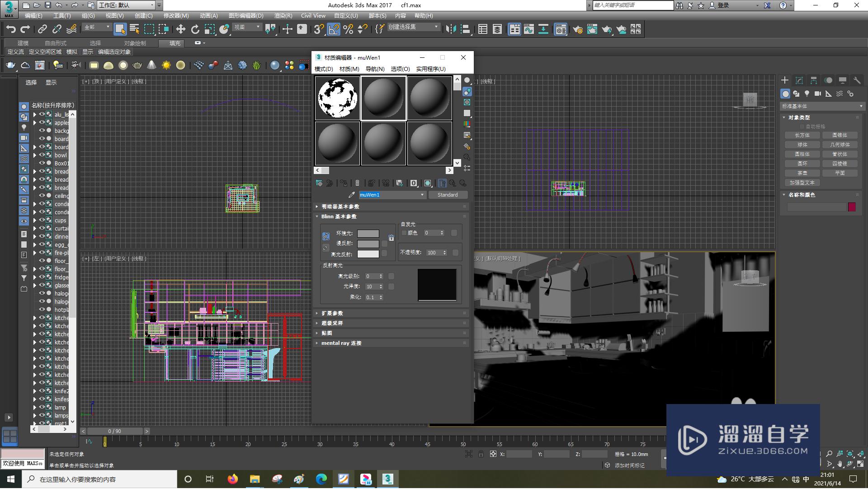Screen dimensions: 868x489
Task: Toggle 颜色 self-illumination checkbox
Action: (x=404, y=233)
